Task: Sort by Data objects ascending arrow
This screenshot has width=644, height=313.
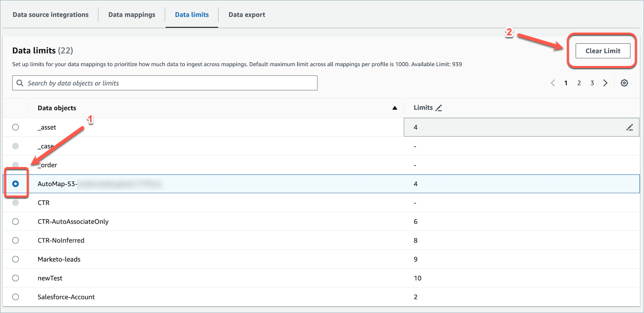Action: coord(395,108)
